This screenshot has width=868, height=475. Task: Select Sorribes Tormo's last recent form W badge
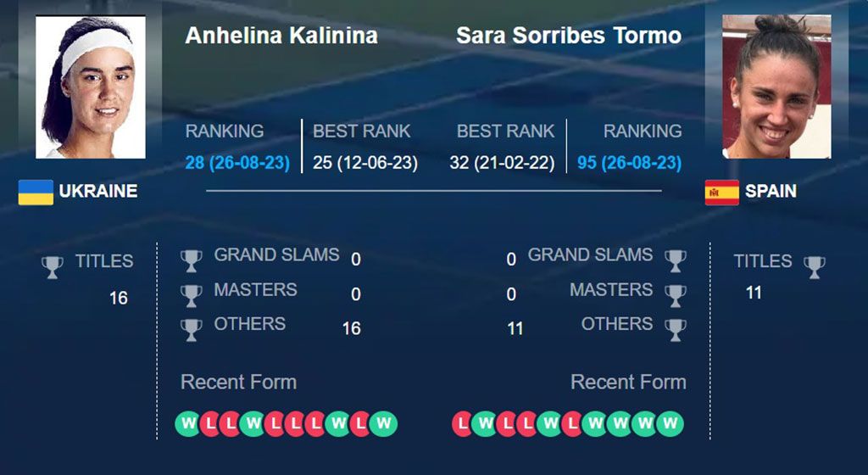tap(670, 424)
